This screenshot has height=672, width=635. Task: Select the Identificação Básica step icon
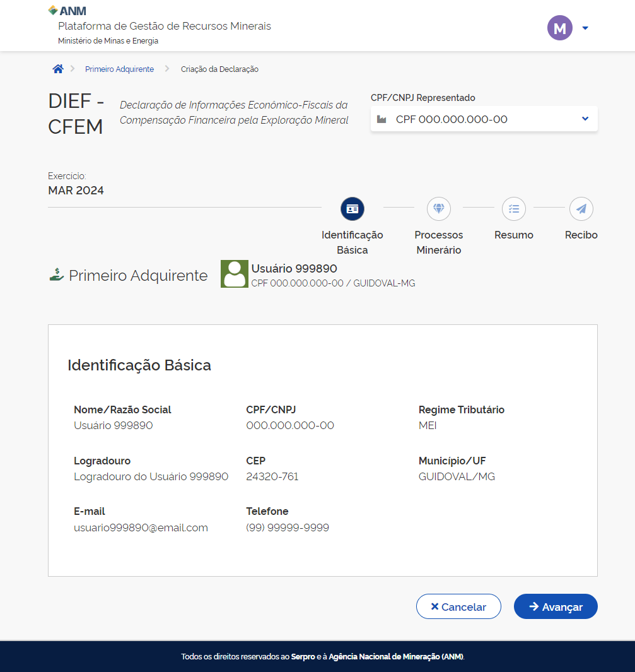[x=352, y=208]
